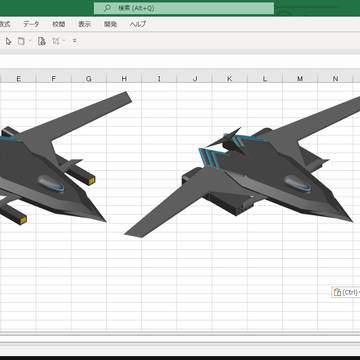Viewport: 360px width, 360px height.
Task: Open the 校閲 ribbon tab
Action: pos(59,24)
